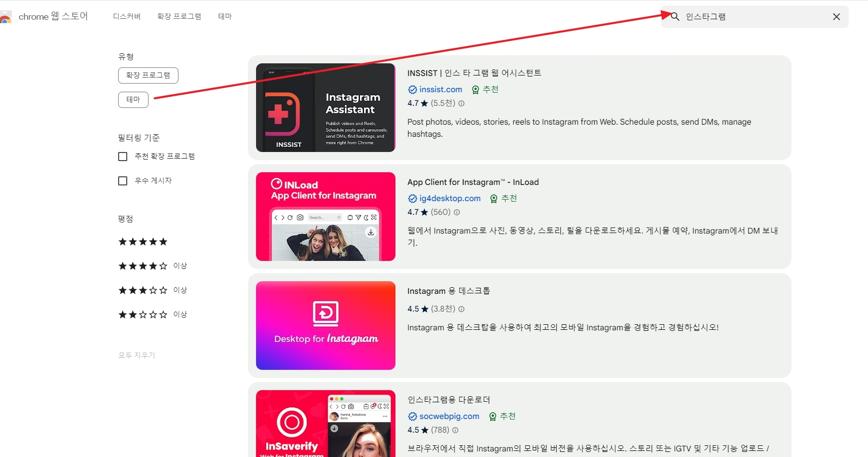This screenshot has height=457, width=868.
Task: Click the Chrome Web Store rainbow logo
Action: coord(5,17)
